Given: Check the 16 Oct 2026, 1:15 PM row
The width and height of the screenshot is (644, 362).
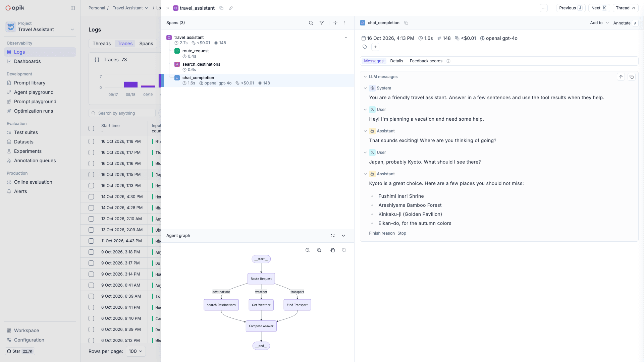Looking at the screenshot, I should [91, 175].
